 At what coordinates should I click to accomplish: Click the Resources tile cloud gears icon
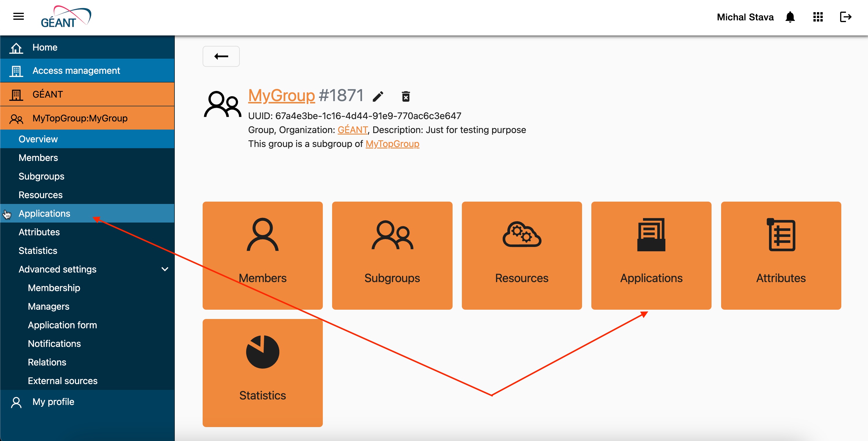coord(522,234)
